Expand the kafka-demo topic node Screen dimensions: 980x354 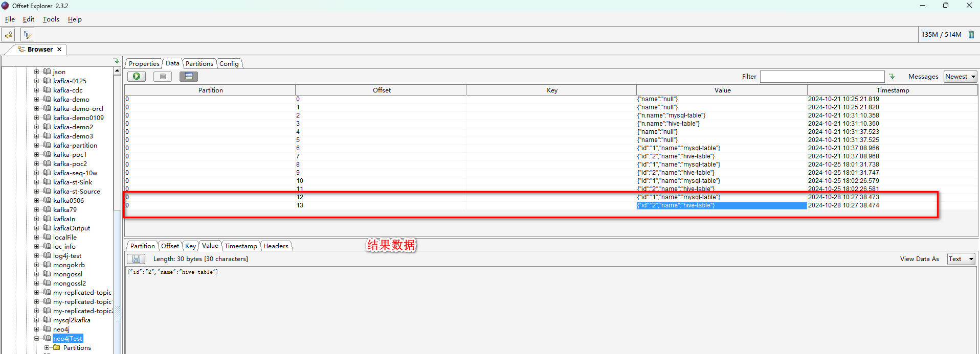37,99
